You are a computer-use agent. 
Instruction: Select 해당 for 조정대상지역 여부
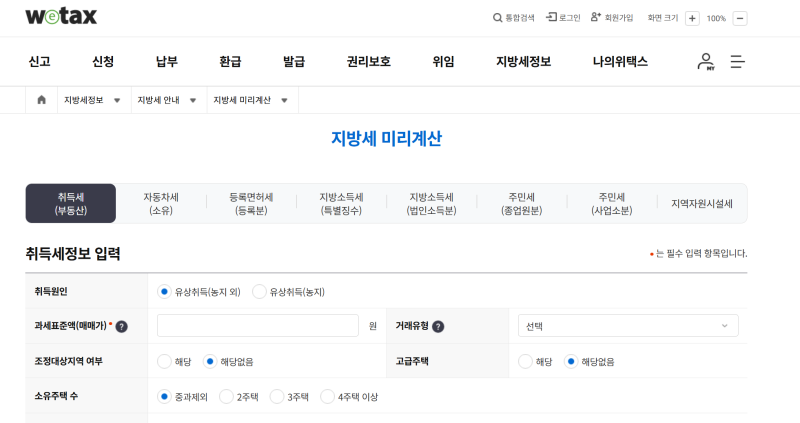coord(164,362)
